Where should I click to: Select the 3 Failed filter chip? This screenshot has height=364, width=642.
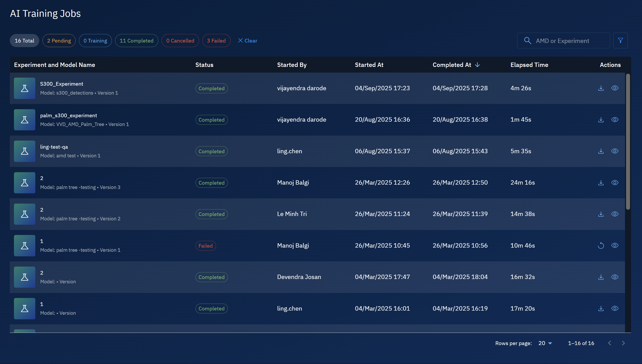[216, 41]
